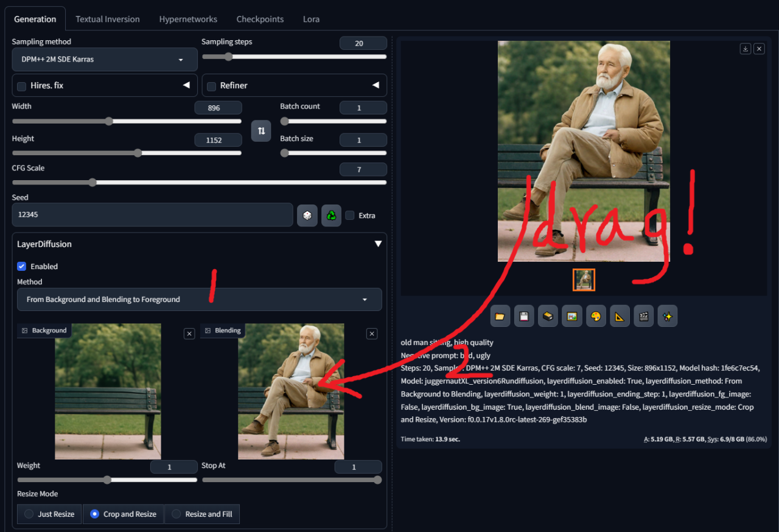Viewport: 779px width, 532px height.
Task: Enable the Hires. fix checkbox
Action: click(x=22, y=86)
